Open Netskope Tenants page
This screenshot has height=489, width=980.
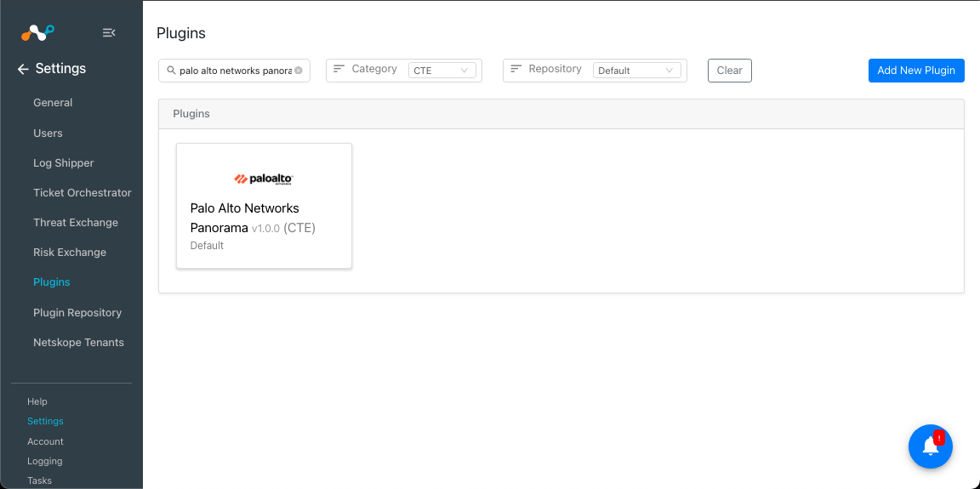(79, 342)
